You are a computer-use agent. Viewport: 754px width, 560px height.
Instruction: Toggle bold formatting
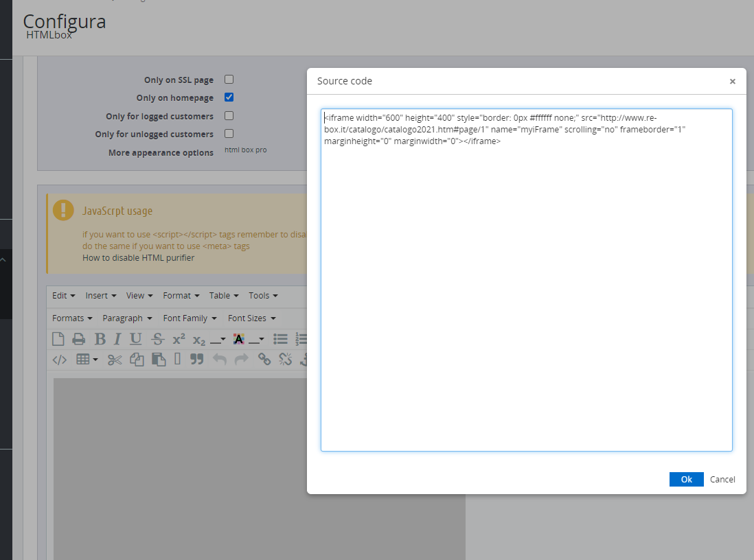(x=100, y=339)
